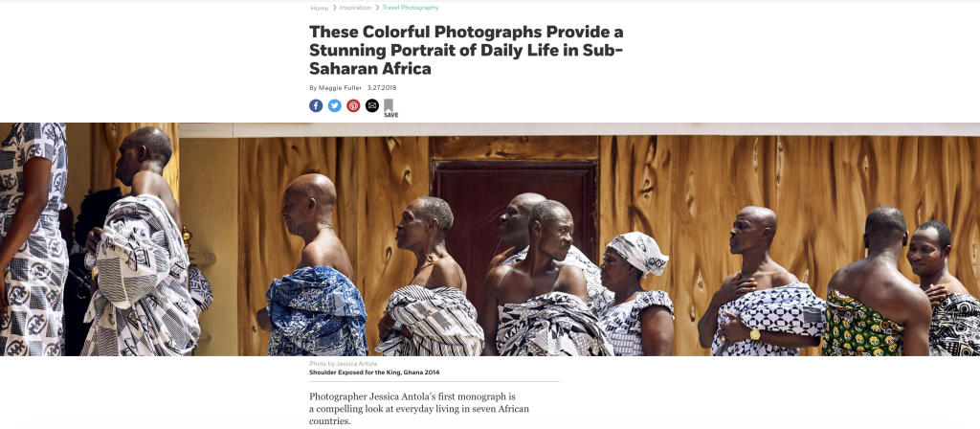
Task: Click the man in blue cloth in photo
Action: coord(313,266)
